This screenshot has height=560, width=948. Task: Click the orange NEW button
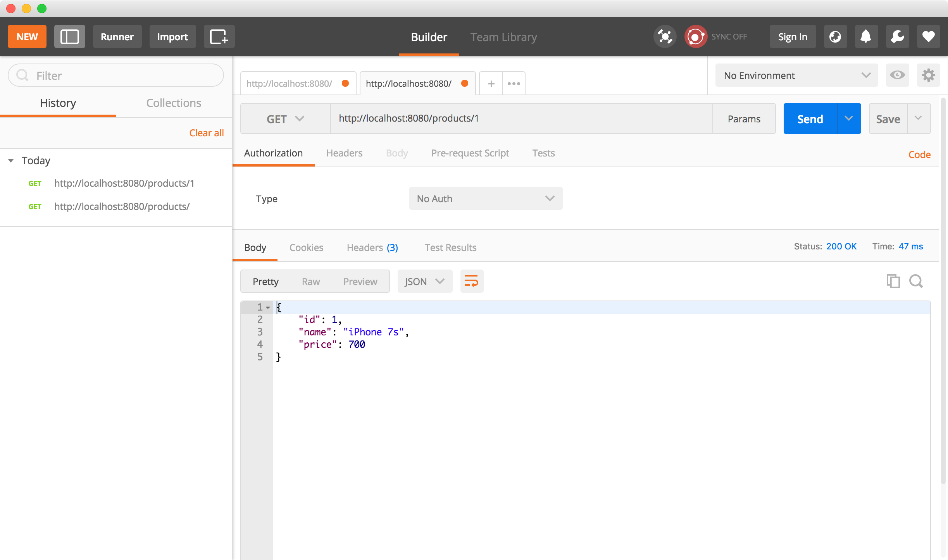(x=27, y=37)
